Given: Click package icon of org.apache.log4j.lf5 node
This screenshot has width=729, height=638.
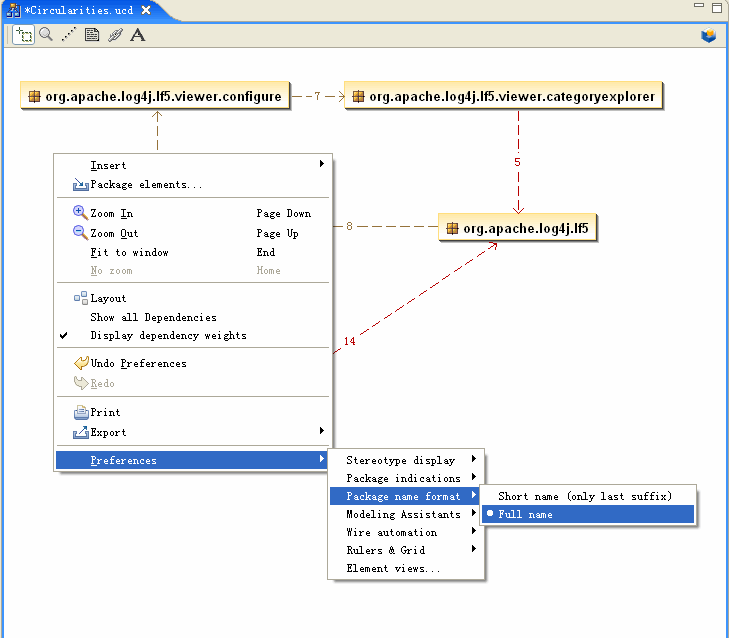Looking at the screenshot, I should 452,228.
